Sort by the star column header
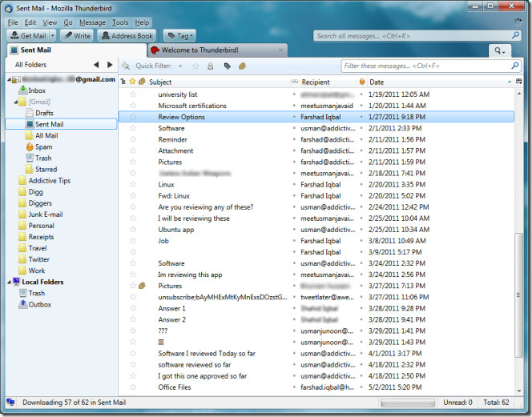 click(x=133, y=82)
